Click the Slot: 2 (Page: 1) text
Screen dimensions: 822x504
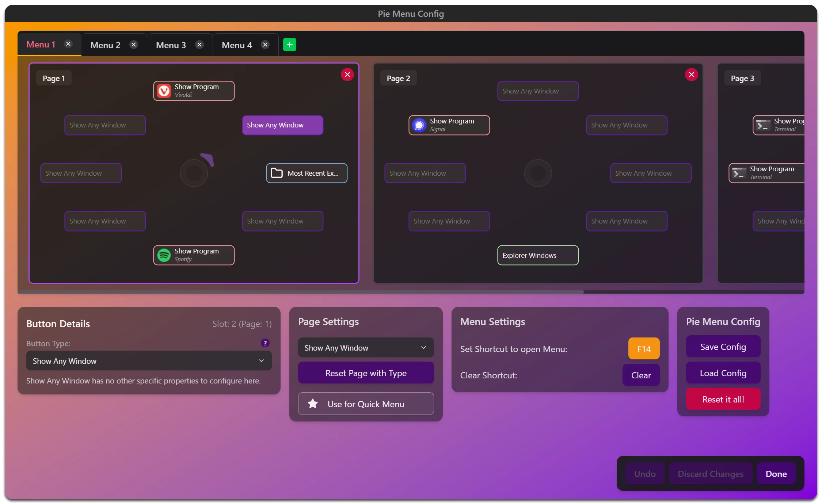(242, 324)
